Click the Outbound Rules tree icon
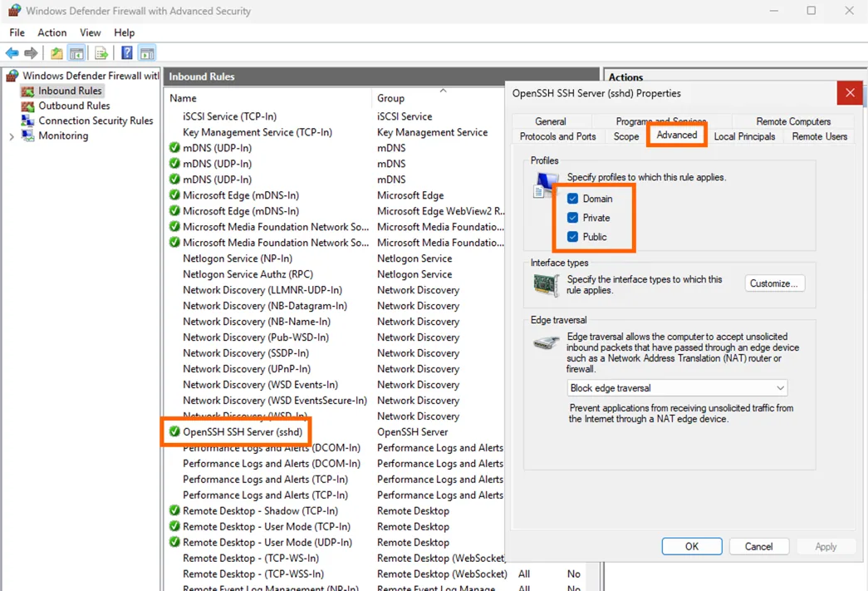868x591 pixels. pos(27,106)
